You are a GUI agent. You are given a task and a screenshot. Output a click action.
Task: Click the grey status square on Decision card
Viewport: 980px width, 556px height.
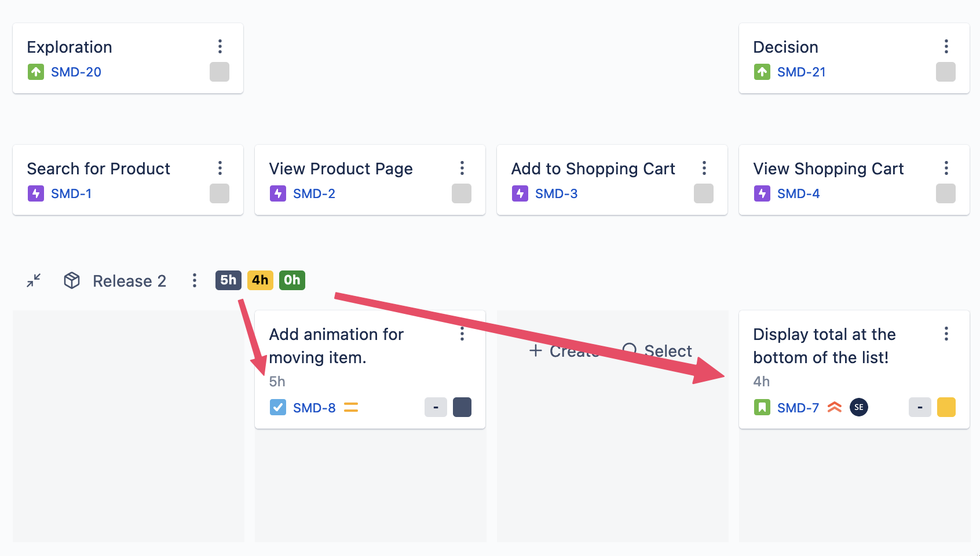[946, 72]
